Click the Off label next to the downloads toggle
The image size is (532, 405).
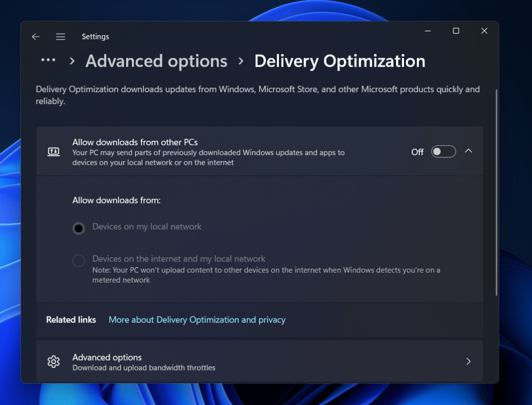(x=417, y=152)
